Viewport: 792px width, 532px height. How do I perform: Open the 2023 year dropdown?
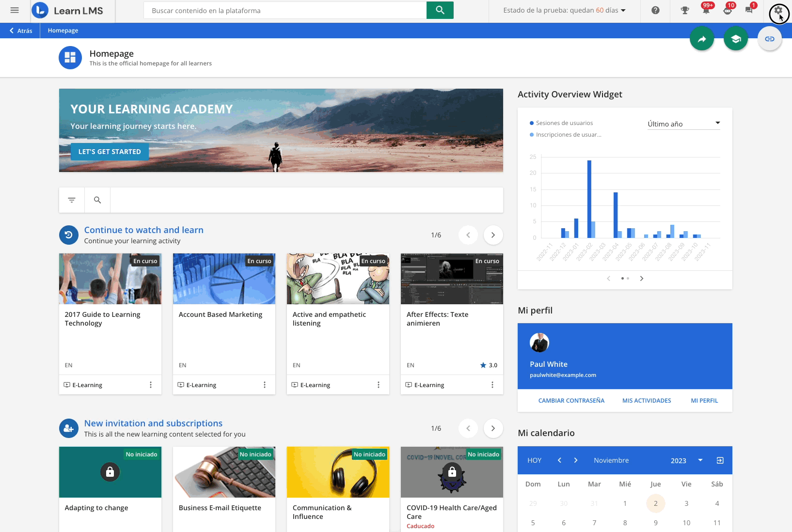(687, 460)
